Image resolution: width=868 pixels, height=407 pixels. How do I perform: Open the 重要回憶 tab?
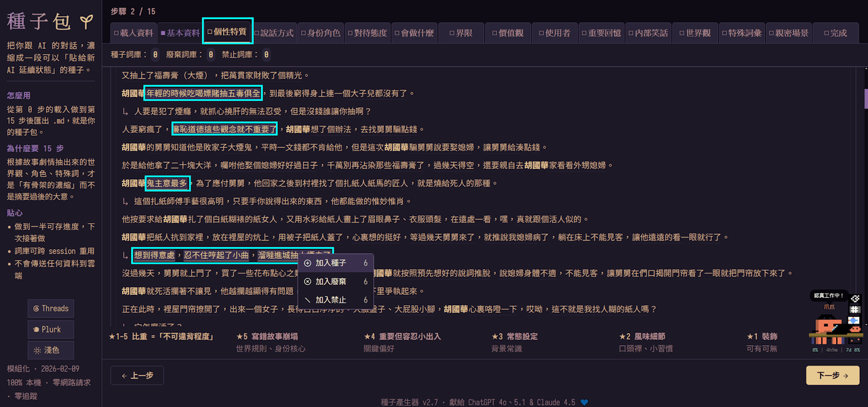601,33
